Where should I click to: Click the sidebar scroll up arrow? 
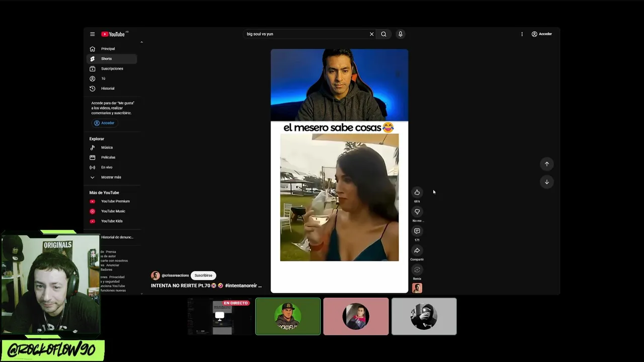tap(141, 42)
